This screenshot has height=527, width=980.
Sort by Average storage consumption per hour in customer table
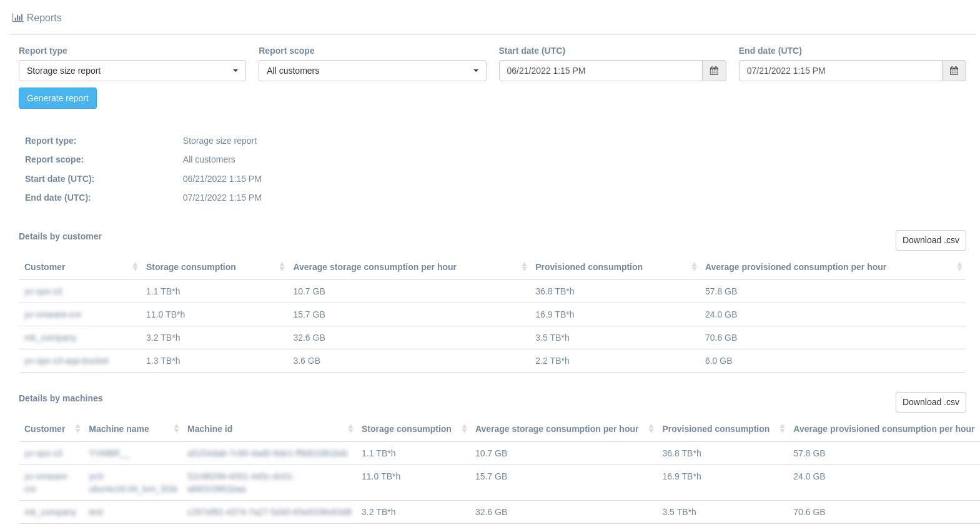pyautogui.click(x=375, y=267)
